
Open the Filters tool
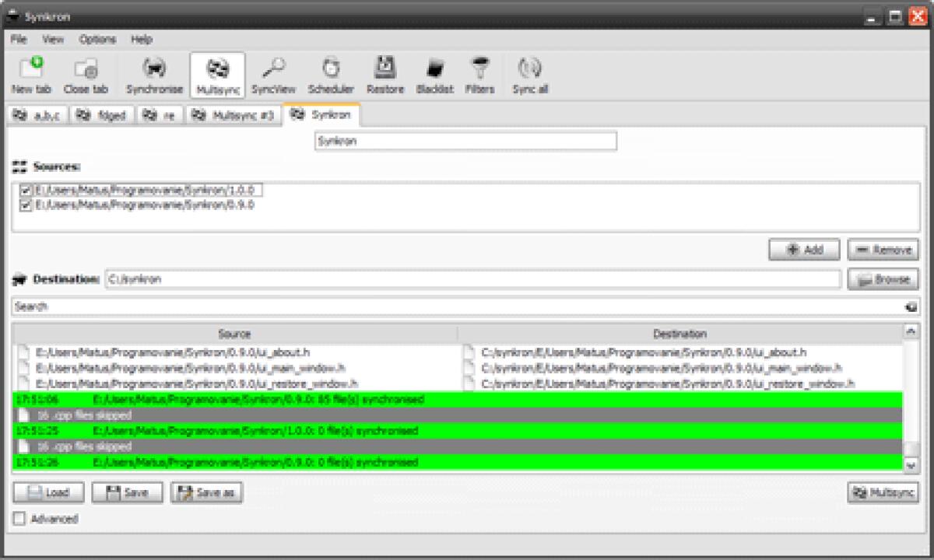click(480, 75)
